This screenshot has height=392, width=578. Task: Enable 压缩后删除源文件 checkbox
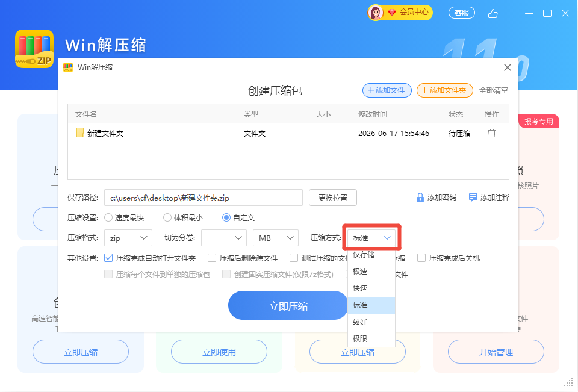212,258
